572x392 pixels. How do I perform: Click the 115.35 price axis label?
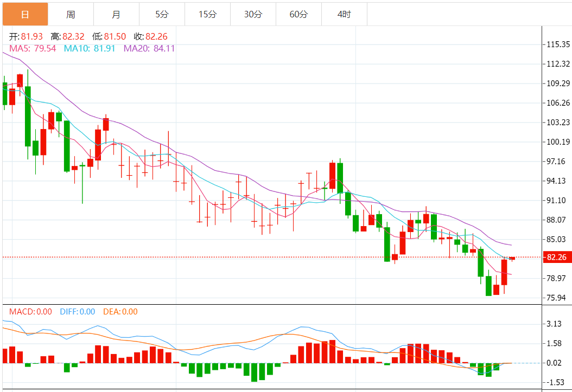[x=558, y=44]
